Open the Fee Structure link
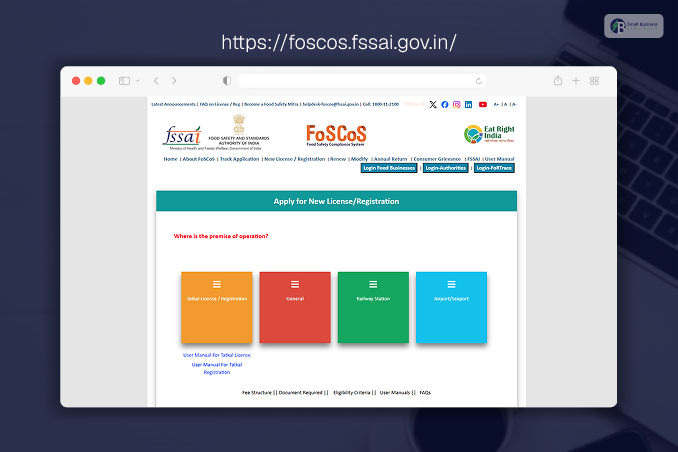Screen dimensions: 678x452 pyautogui.click(x=257, y=393)
